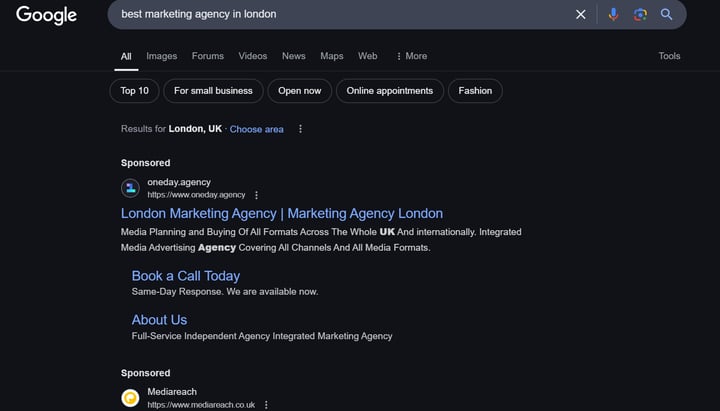Click the oneday.agency favicon

tap(130, 188)
